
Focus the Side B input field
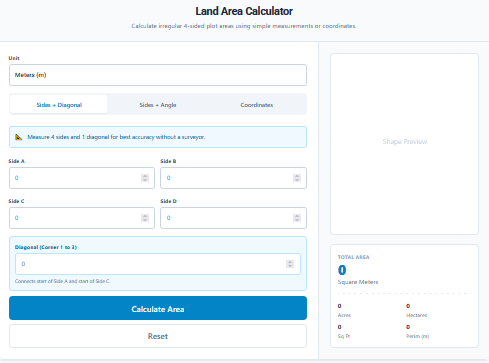point(233,178)
